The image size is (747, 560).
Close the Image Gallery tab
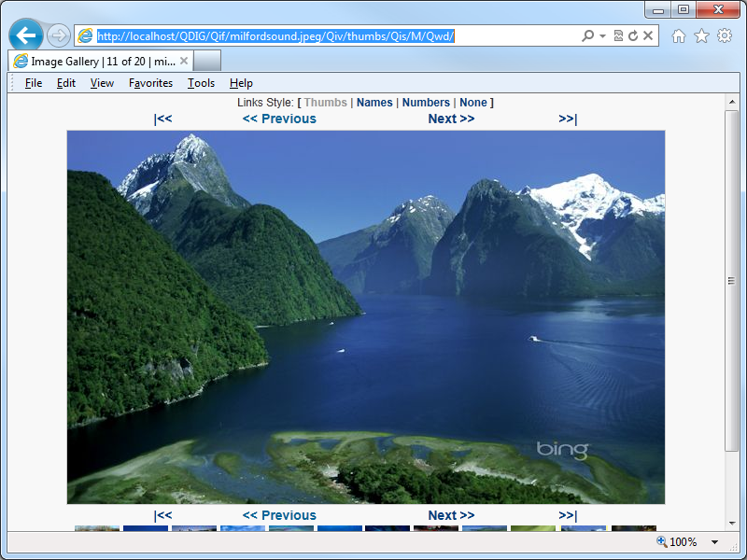coord(184,61)
